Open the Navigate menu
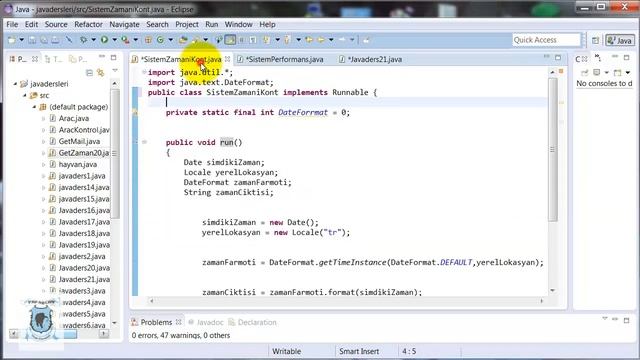This screenshot has height=360, width=640. coord(124,24)
